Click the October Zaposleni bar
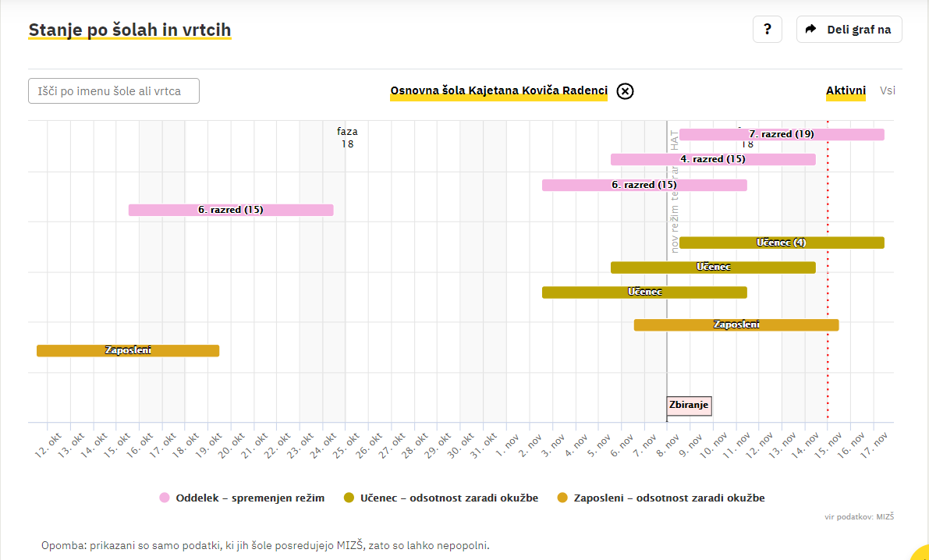This screenshot has height=560, width=929. point(128,351)
